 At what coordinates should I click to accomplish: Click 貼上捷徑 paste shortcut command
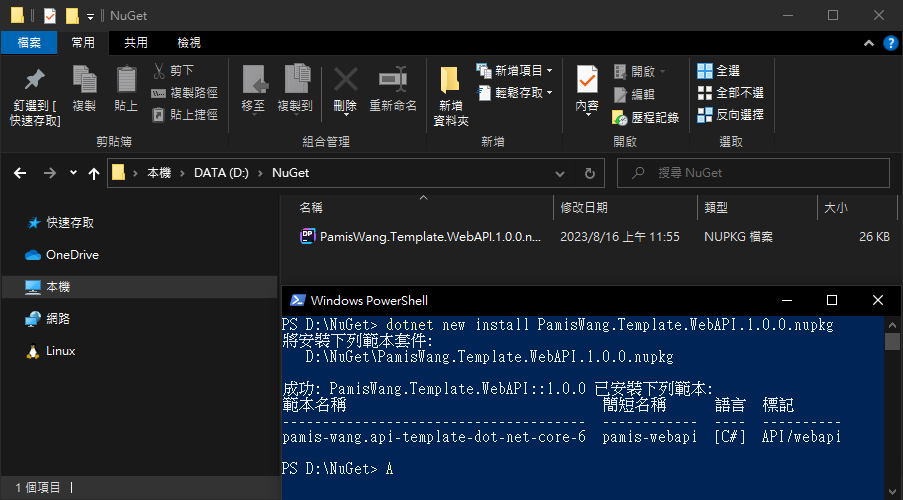coord(184,115)
